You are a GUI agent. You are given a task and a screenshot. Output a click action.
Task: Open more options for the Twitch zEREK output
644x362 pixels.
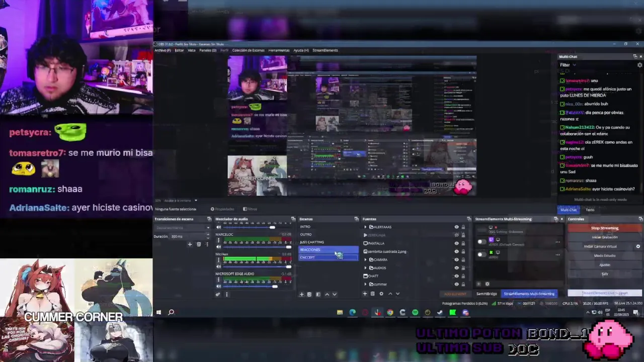point(557,242)
